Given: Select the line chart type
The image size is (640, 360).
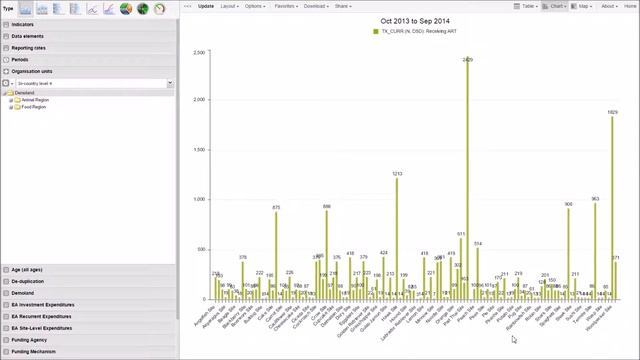Looking at the screenshot, I should [x=92, y=9].
